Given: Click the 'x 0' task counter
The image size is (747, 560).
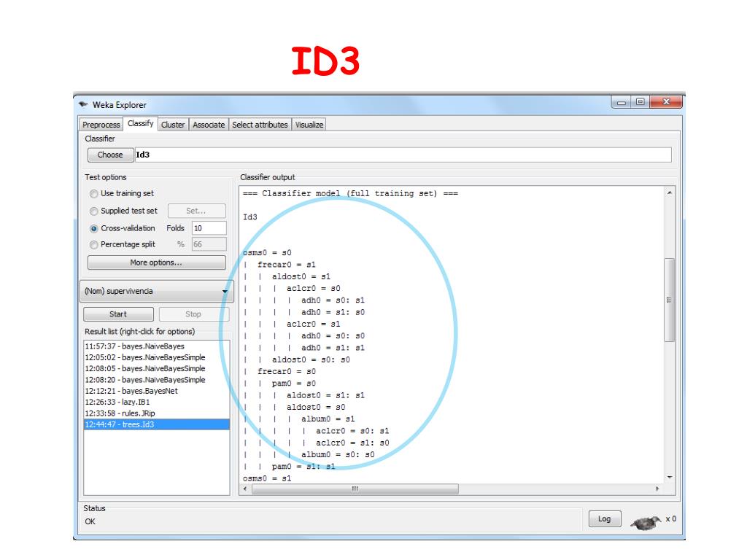Looking at the screenshot, I should pyautogui.click(x=671, y=519).
